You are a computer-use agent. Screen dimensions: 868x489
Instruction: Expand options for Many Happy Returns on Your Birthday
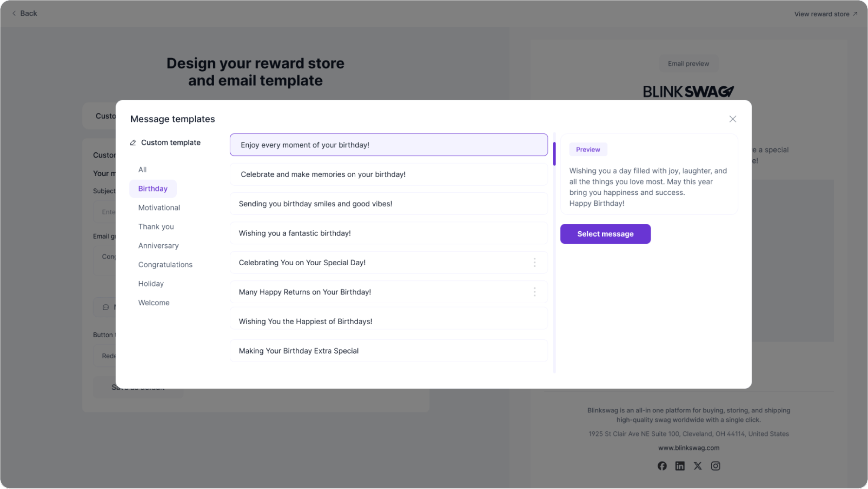(535, 292)
